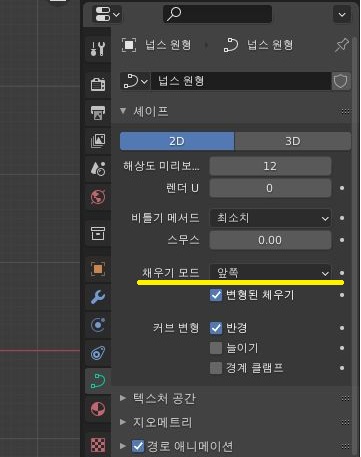Open the options dropdown at top right
The width and height of the screenshot is (361, 457).
point(342,14)
